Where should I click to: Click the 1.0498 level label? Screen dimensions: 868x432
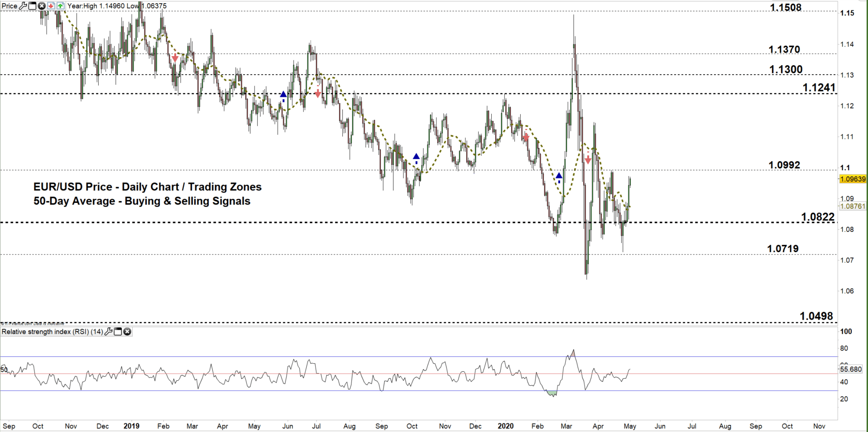816,316
